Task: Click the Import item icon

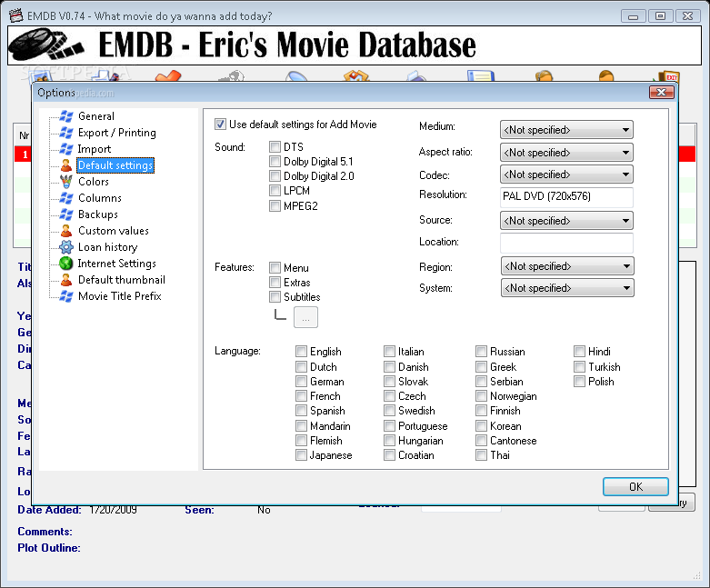Action: point(66,149)
